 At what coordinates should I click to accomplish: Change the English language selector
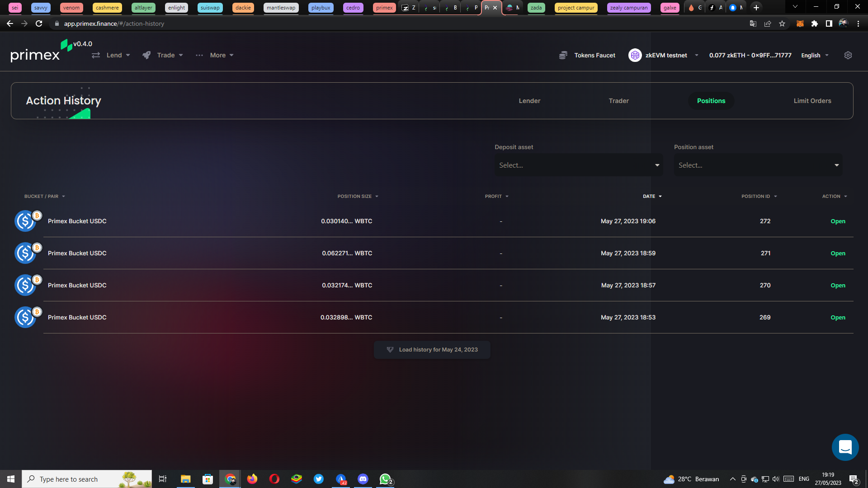(815, 55)
